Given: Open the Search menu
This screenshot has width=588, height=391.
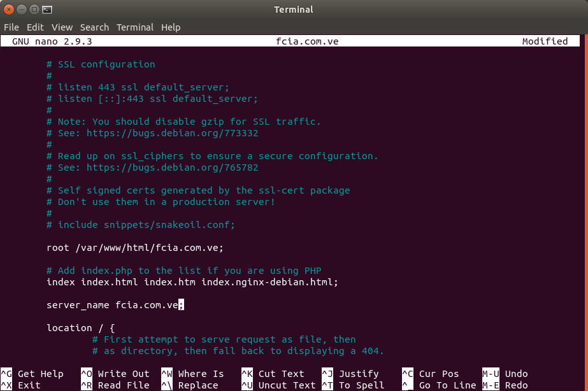Looking at the screenshot, I should pos(94,27).
